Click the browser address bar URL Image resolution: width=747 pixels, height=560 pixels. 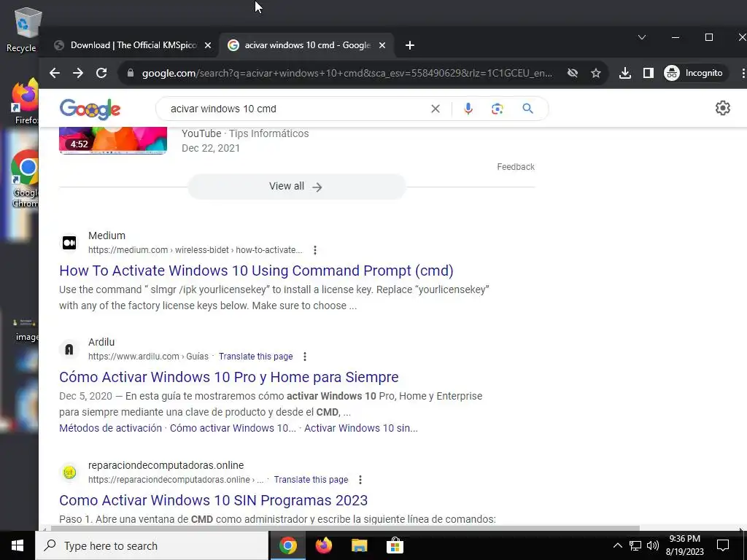click(347, 73)
